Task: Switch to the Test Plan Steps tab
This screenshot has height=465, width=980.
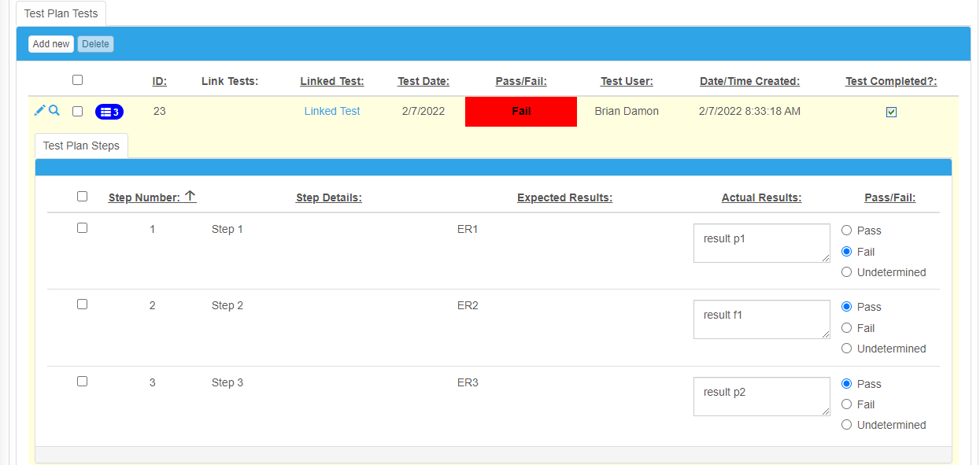Action: click(x=80, y=146)
